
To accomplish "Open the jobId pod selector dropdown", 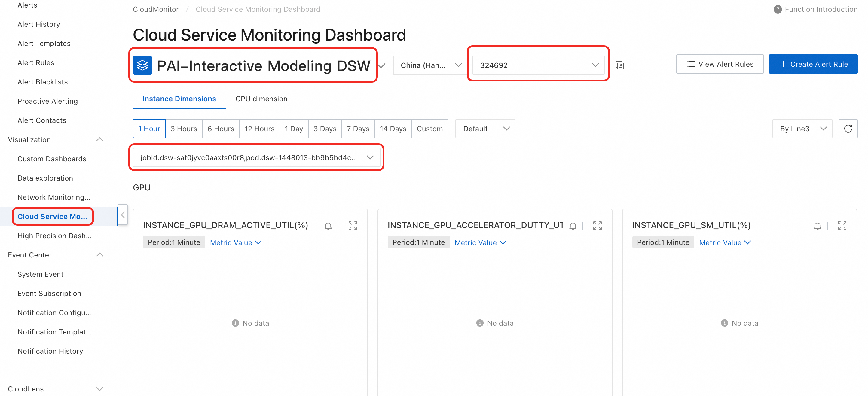I will click(256, 158).
